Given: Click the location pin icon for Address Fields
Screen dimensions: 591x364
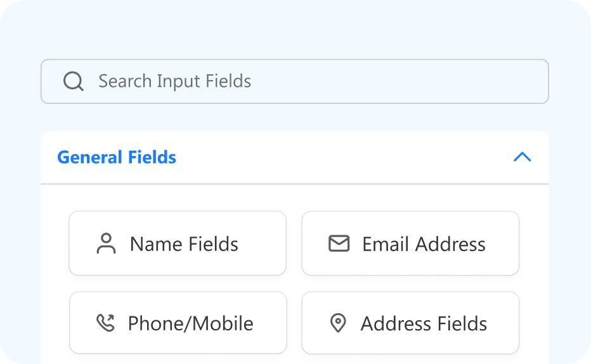Looking at the screenshot, I should point(339,323).
